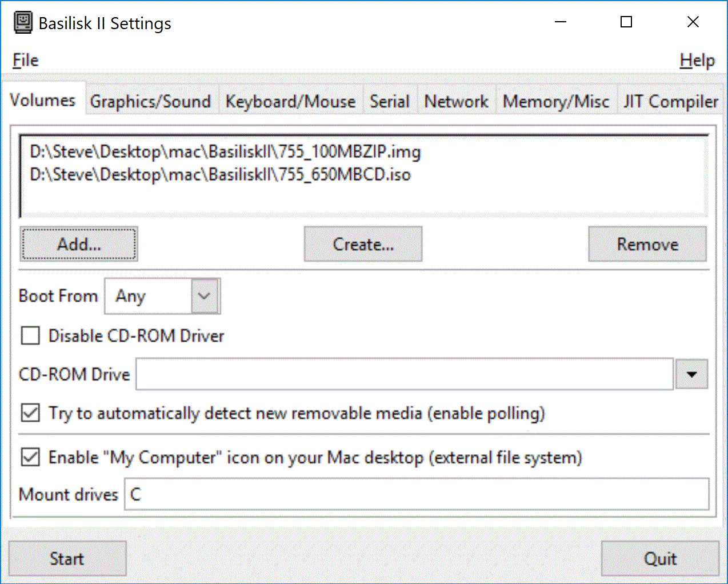Switch to the Network tab

(x=456, y=101)
